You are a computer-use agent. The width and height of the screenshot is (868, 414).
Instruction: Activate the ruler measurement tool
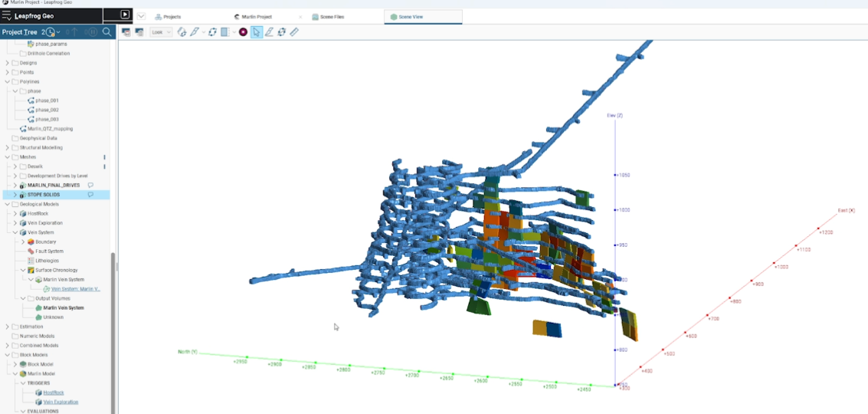point(294,32)
